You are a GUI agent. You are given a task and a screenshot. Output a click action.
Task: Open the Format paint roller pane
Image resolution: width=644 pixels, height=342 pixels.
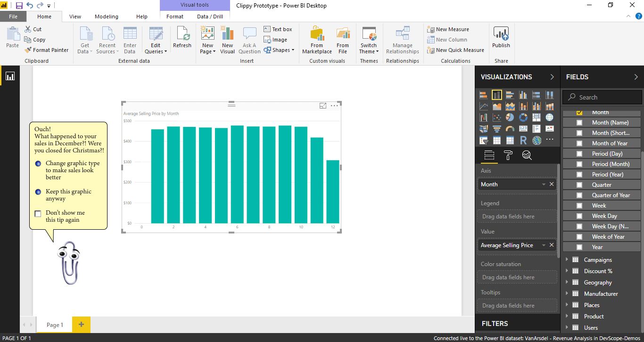508,155
